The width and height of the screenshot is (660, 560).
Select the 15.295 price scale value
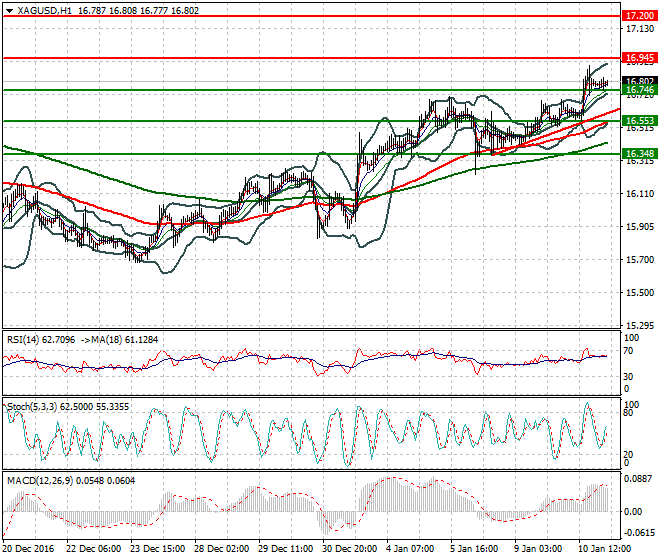coord(640,325)
